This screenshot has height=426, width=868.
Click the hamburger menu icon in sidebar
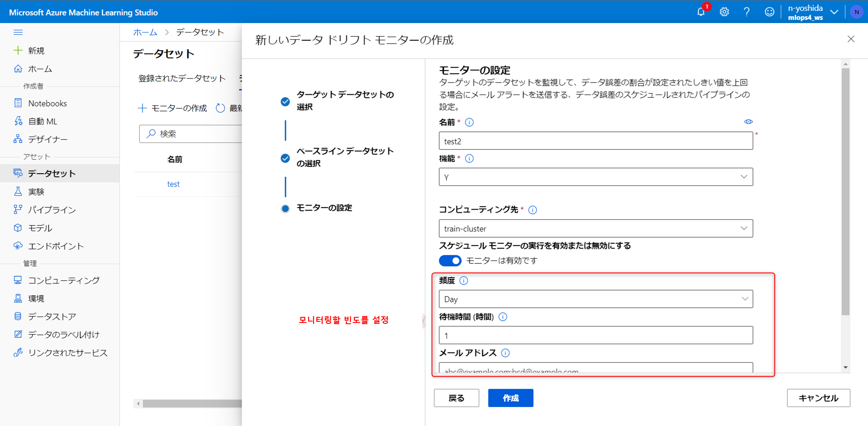[18, 32]
